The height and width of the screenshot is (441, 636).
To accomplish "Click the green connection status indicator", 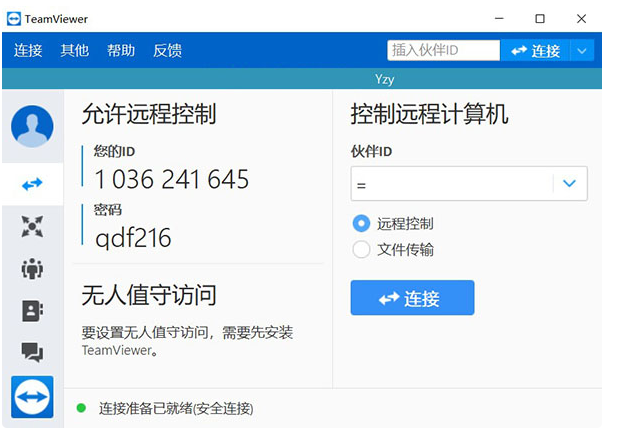I will click(x=81, y=408).
